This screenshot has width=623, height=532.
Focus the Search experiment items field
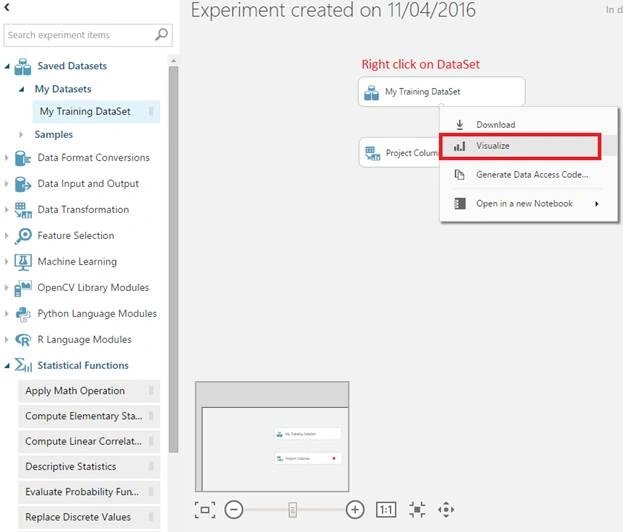point(88,35)
